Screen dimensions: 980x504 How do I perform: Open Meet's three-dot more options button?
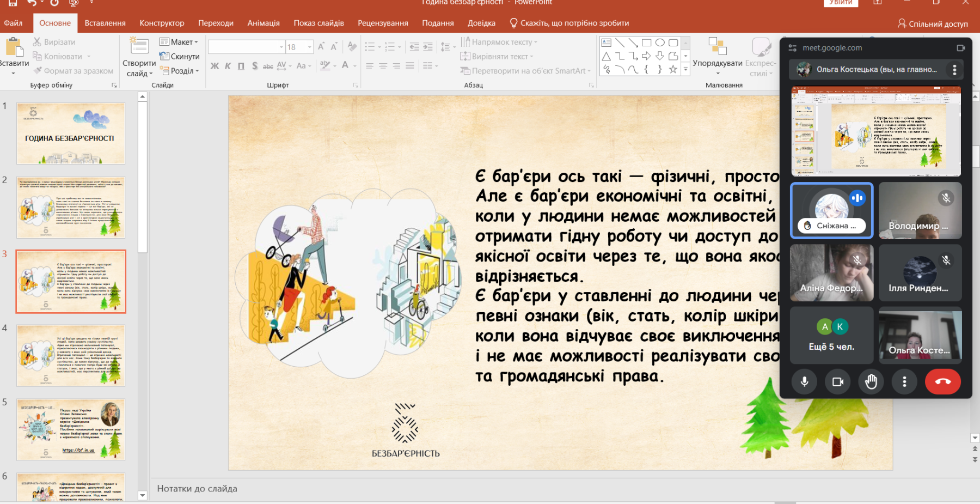[x=904, y=381]
